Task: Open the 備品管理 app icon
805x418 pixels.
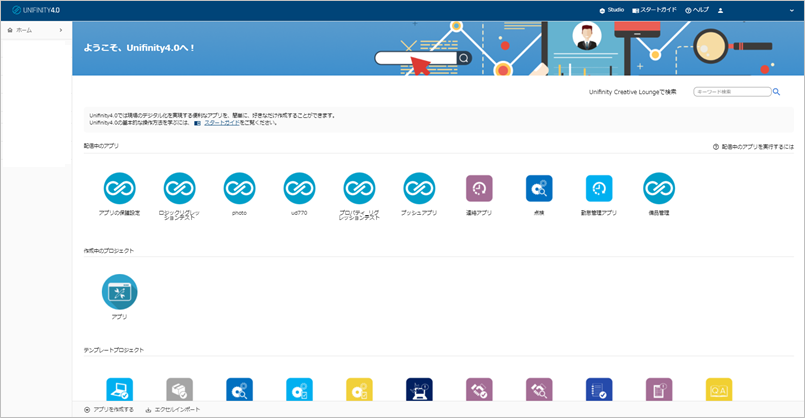Action: 658,188
